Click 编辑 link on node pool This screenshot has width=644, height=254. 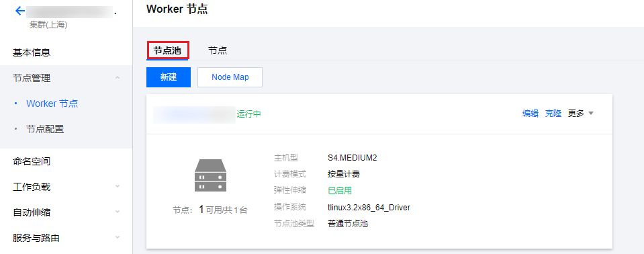pos(531,114)
